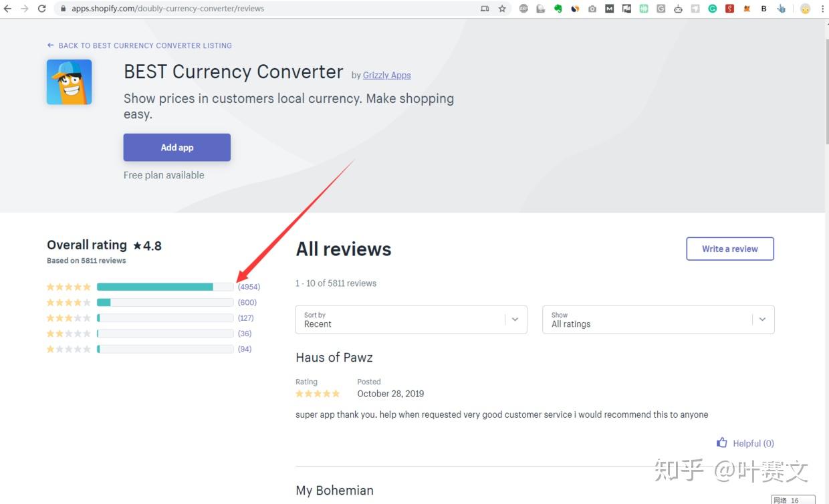Open the robot extension icon
This screenshot has height=504, width=829.
(x=678, y=9)
